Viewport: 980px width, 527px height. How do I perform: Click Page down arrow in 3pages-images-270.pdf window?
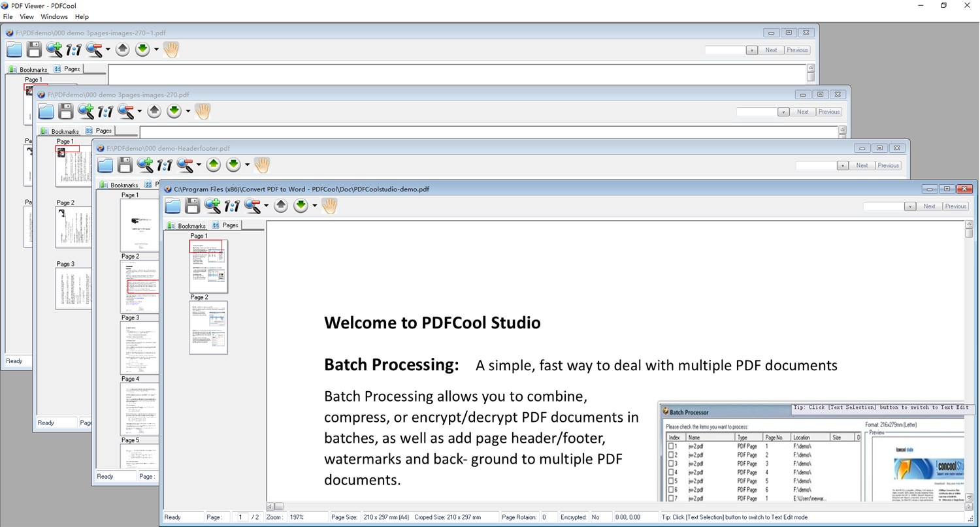pos(174,111)
